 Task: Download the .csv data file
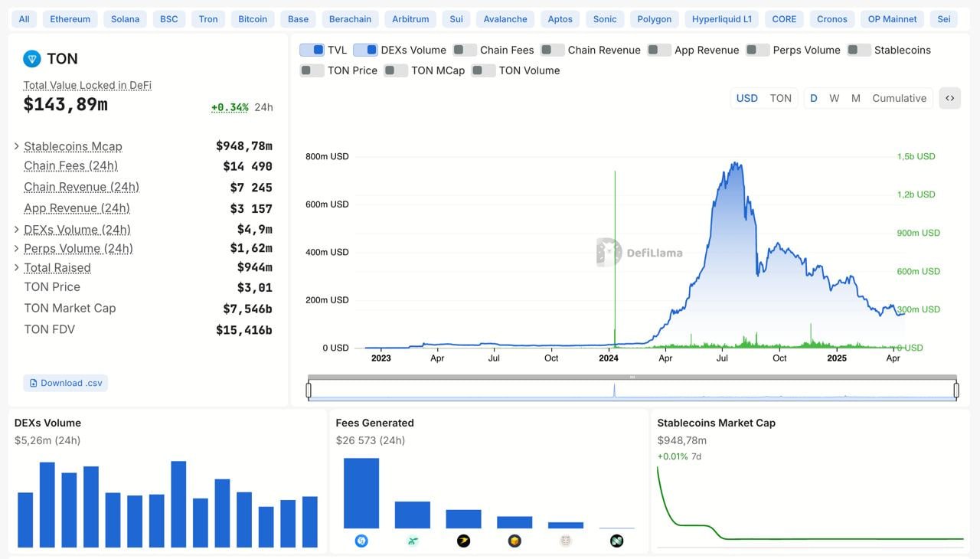tap(66, 383)
